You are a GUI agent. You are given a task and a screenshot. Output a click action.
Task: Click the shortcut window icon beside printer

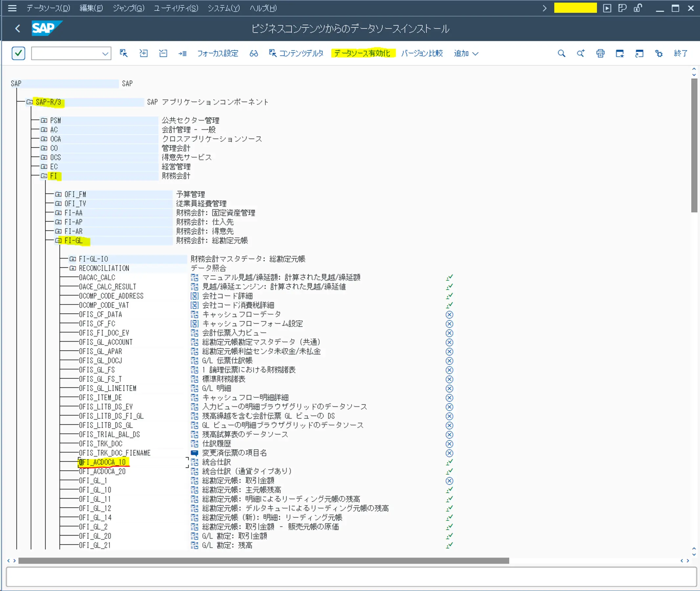[x=639, y=53]
